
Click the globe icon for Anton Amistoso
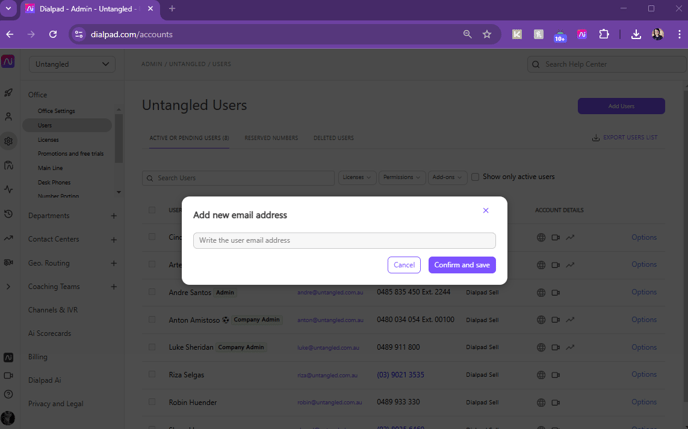pos(541,320)
